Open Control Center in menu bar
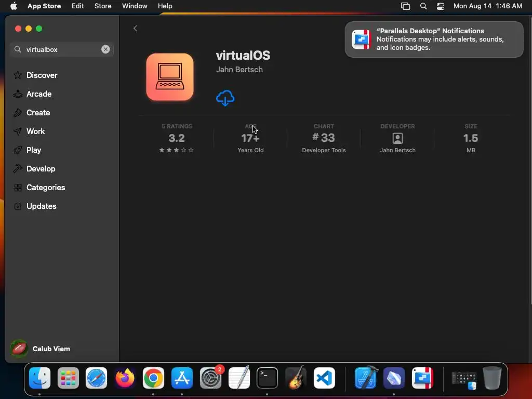Viewport: 532px width, 399px height. (441, 6)
